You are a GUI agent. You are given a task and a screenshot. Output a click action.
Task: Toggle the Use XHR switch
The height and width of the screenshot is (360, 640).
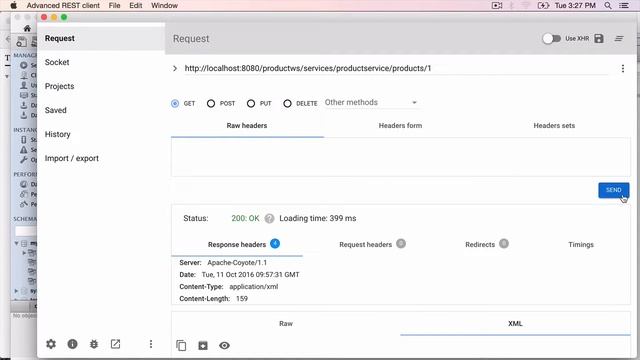pos(551,38)
